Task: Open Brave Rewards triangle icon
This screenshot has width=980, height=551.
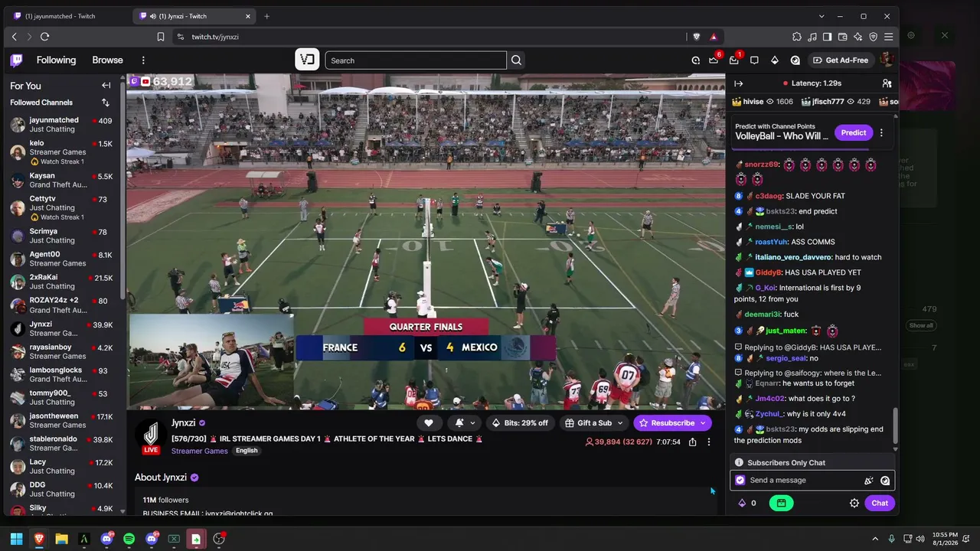Action: tap(714, 37)
